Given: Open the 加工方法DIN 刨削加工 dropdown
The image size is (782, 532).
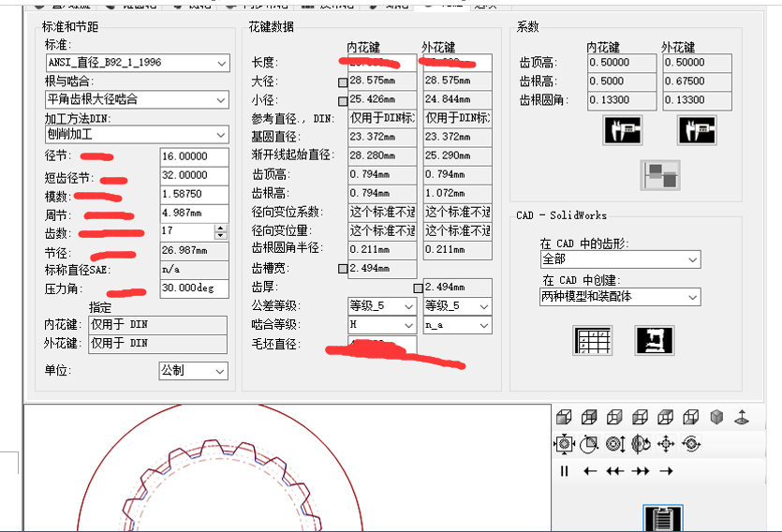Looking at the screenshot, I should (x=137, y=135).
